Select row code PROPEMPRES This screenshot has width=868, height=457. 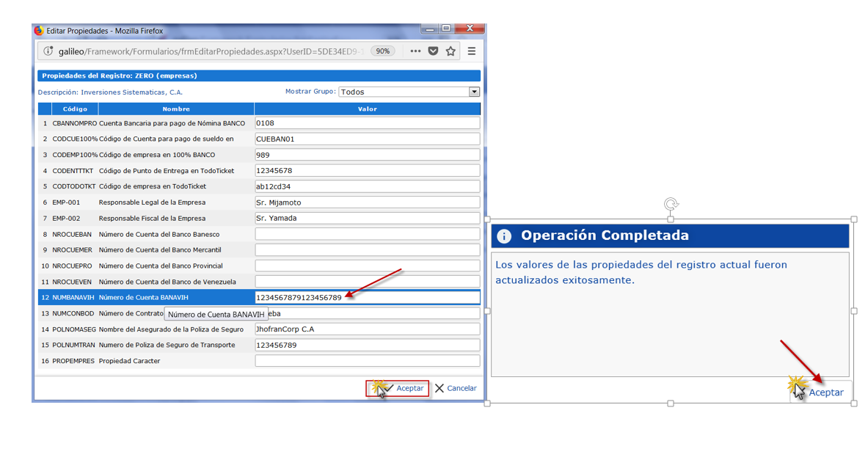[x=73, y=361]
